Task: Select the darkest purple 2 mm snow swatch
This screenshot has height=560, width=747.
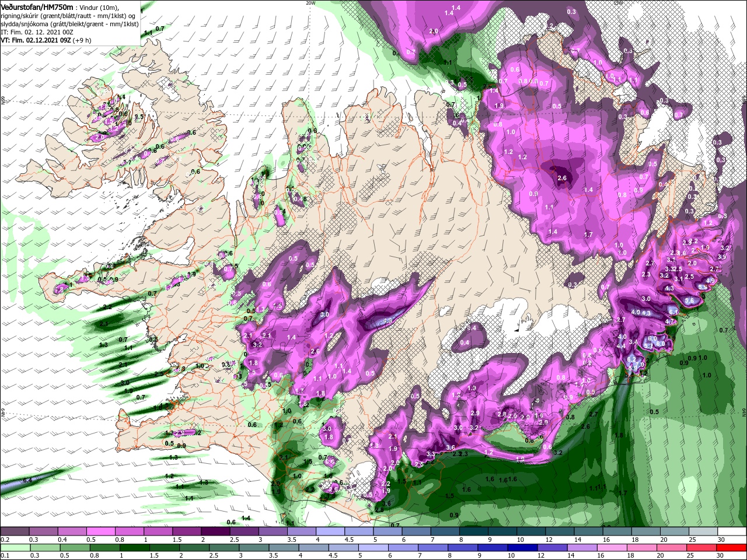Action: pos(215,531)
